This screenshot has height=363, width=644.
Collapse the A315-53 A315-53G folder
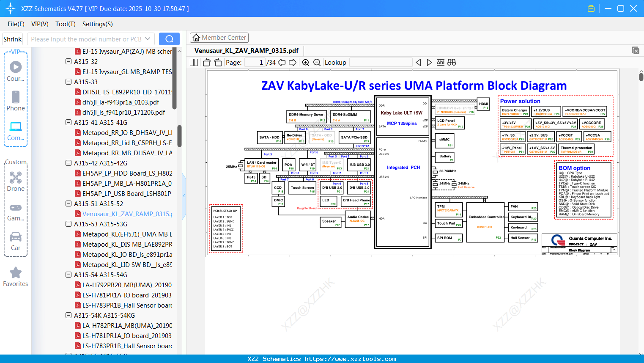[x=69, y=224]
